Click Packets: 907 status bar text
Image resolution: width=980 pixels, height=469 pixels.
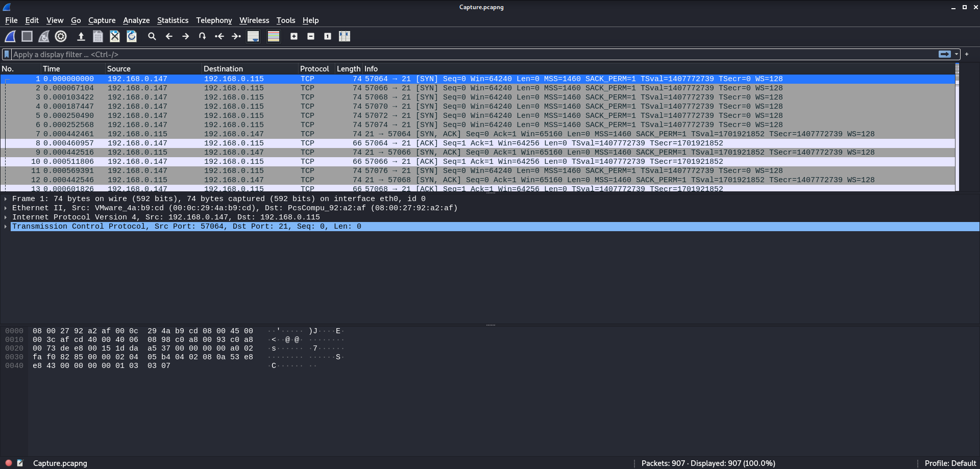tap(708, 463)
